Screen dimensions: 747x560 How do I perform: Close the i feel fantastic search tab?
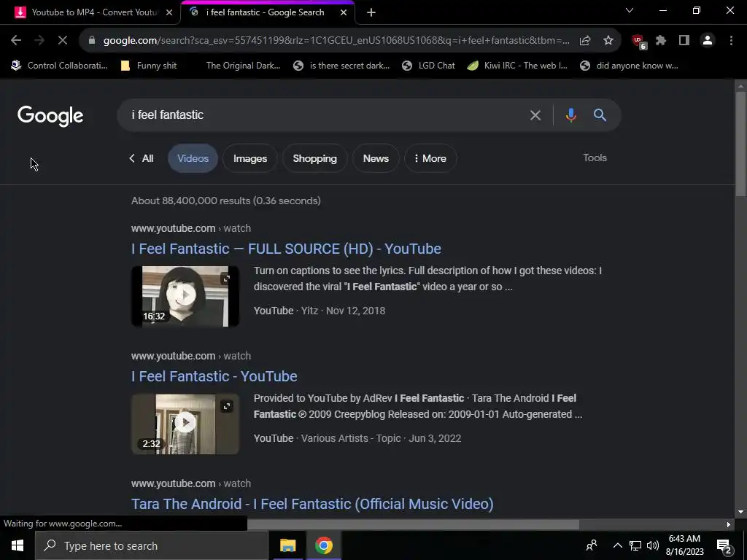[344, 12]
